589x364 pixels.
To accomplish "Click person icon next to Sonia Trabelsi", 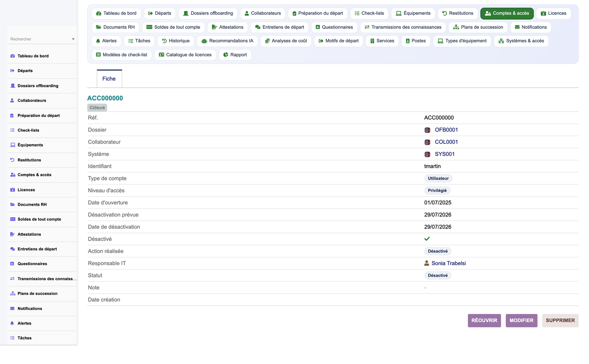I will click(427, 263).
